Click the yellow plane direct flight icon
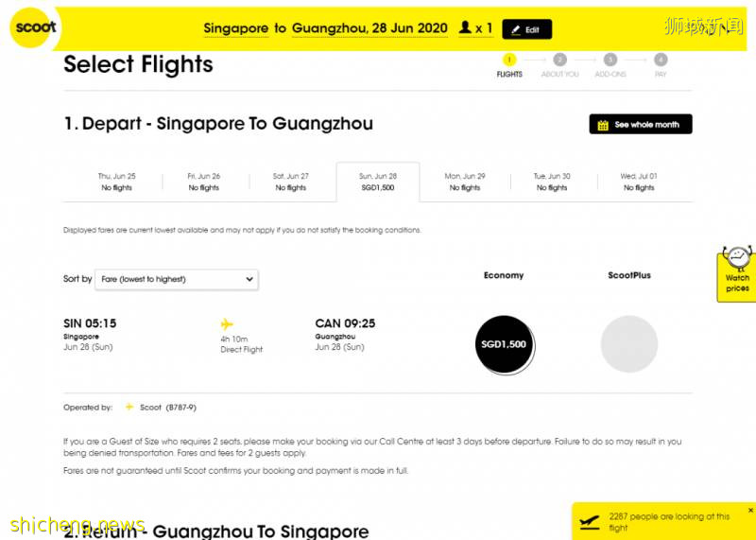 pos(227,323)
